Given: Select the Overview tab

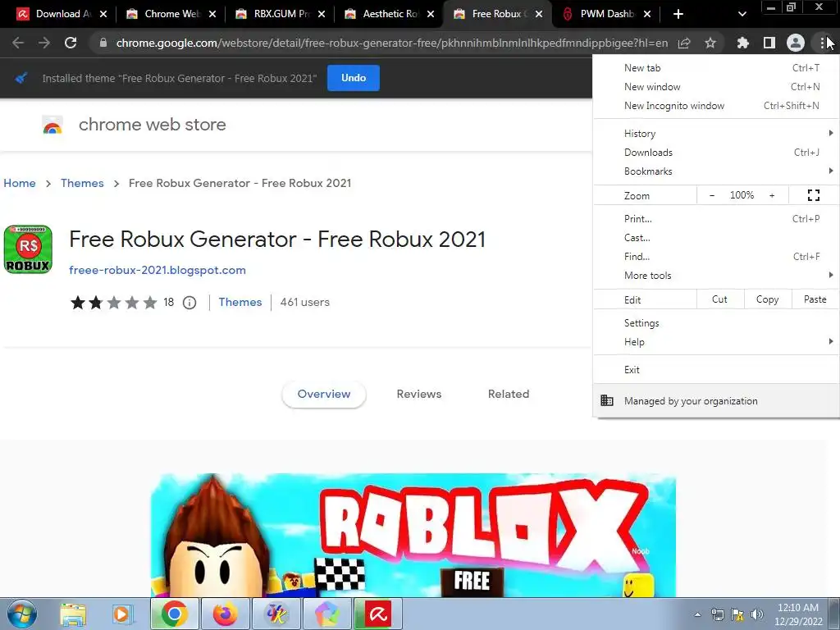Looking at the screenshot, I should [x=324, y=394].
